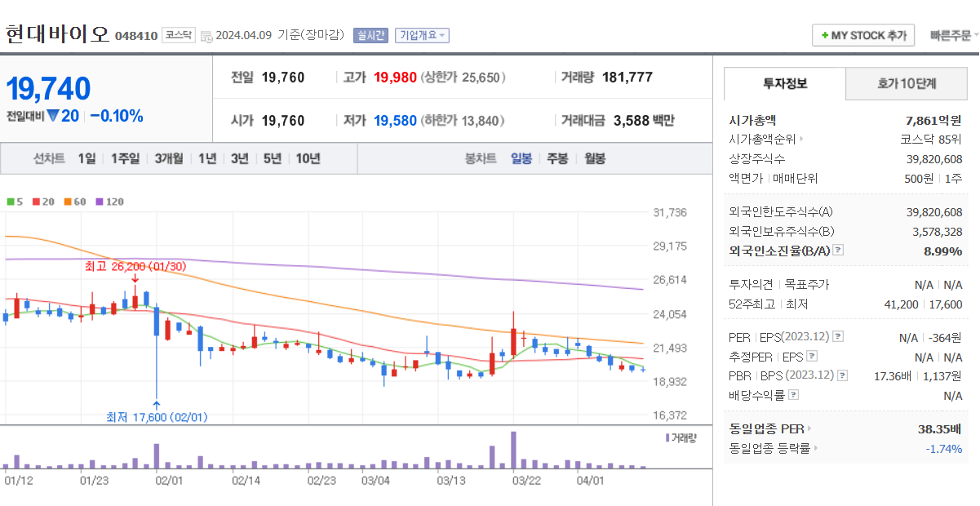Click the 최고 26,200 (01/30) chart marker
Viewport: 980px width, 506px height.
(135, 266)
